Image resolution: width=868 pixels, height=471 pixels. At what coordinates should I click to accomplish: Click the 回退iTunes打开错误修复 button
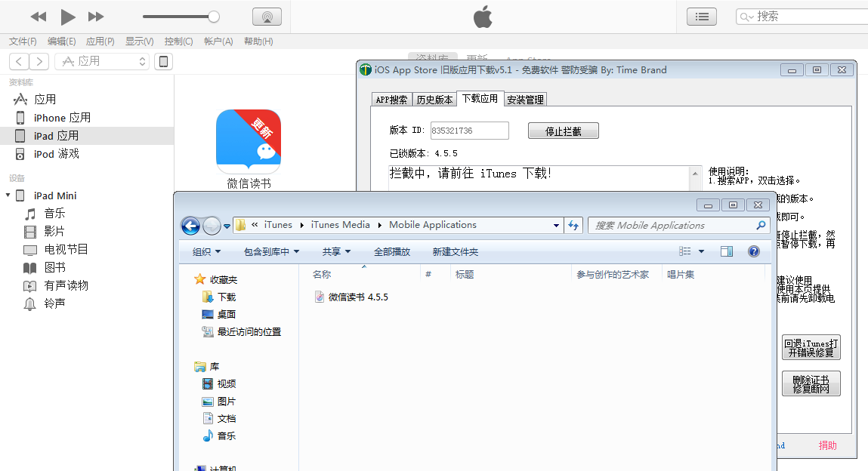[x=811, y=348]
